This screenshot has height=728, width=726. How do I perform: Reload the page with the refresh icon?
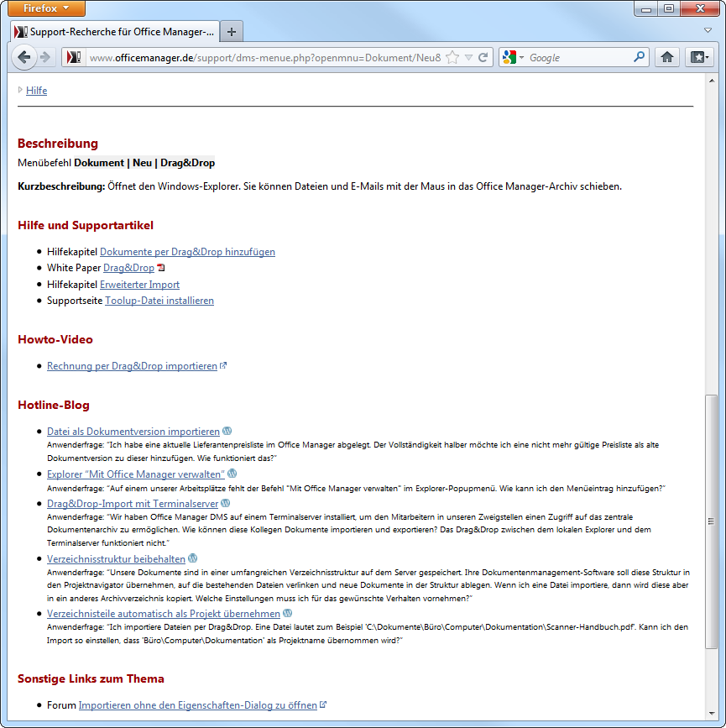[x=483, y=58]
